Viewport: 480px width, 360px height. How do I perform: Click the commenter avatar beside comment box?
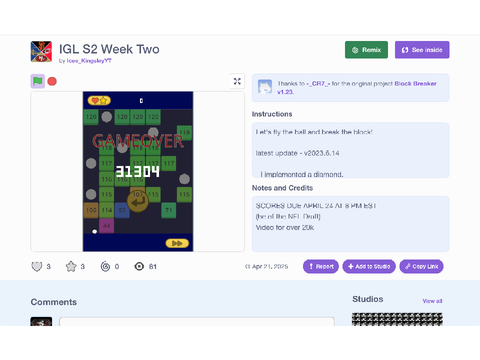(x=41, y=321)
